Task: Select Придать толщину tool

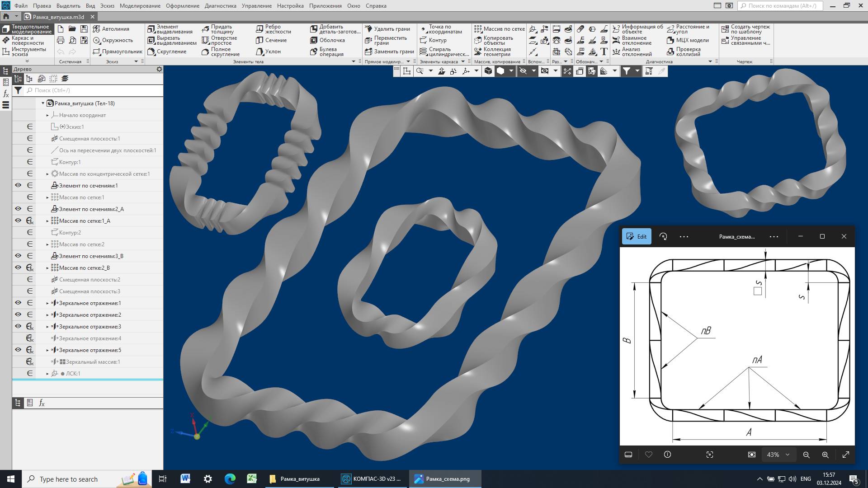Action: [x=218, y=29]
